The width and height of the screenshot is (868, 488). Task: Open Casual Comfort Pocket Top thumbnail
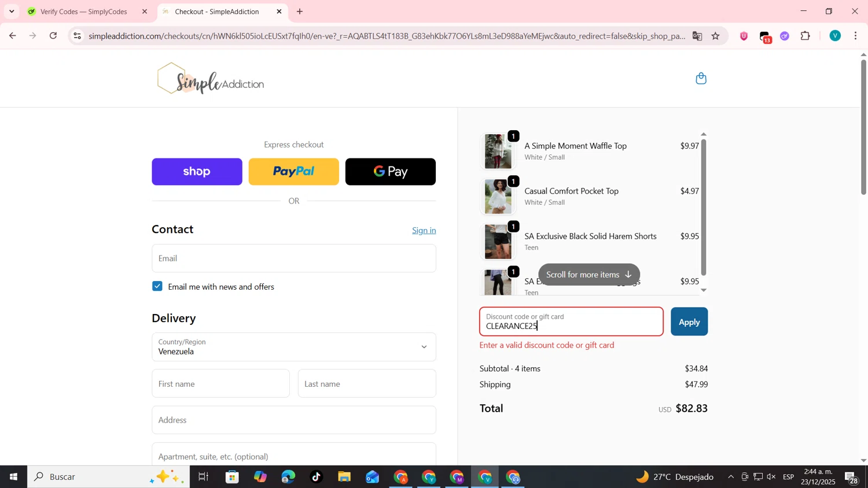[x=498, y=197]
